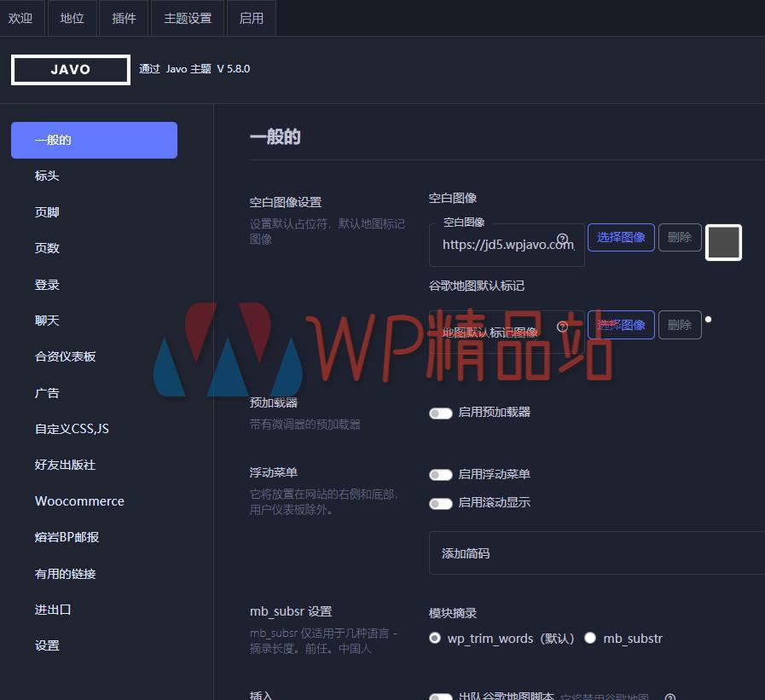Switch to the 标头 settings tab
Screen dimensions: 765x700
click(x=47, y=176)
